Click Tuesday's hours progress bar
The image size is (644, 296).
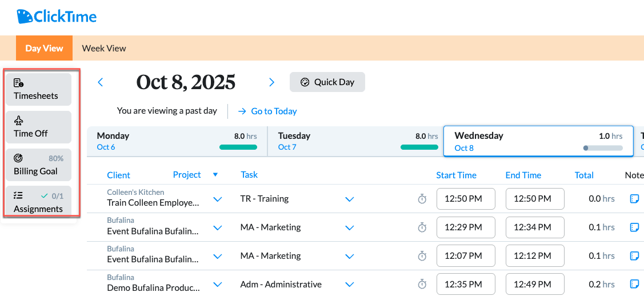[419, 147]
